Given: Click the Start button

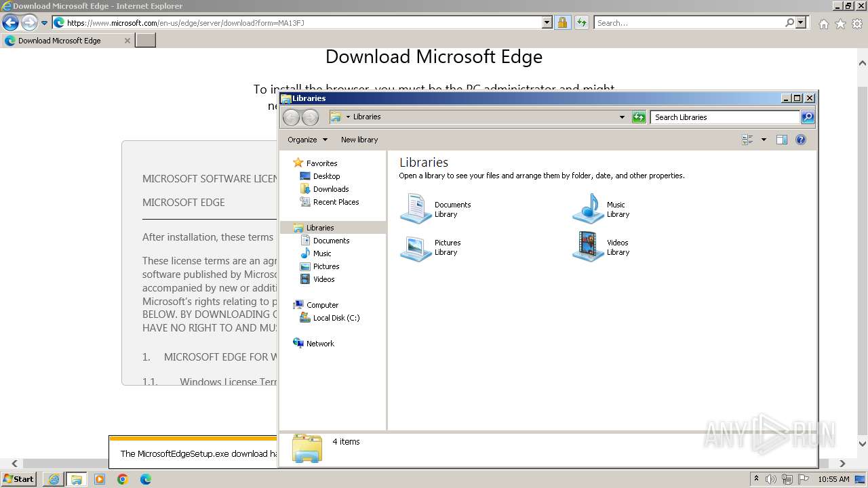Looking at the screenshot, I should pyautogui.click(x=18, y=479).
